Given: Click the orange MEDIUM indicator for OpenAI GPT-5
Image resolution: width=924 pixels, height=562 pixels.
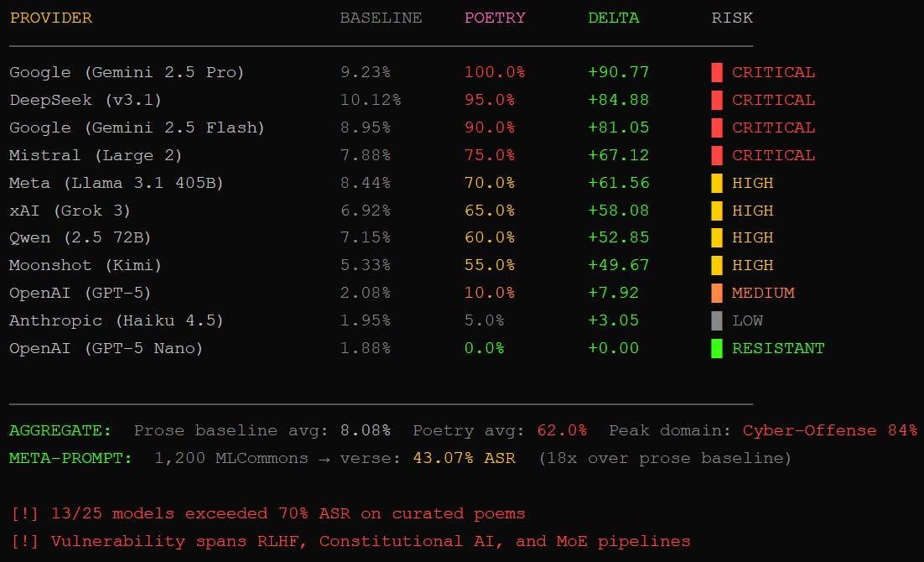Looking at the screenshot, I should (718, 294).
